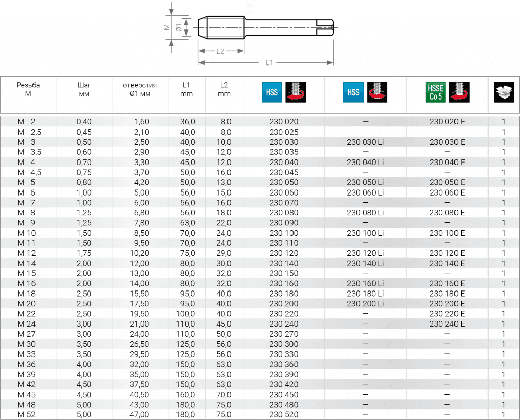Open article number 230 020
The height and width of the screenshot is (420, 520).
[284, 122]
